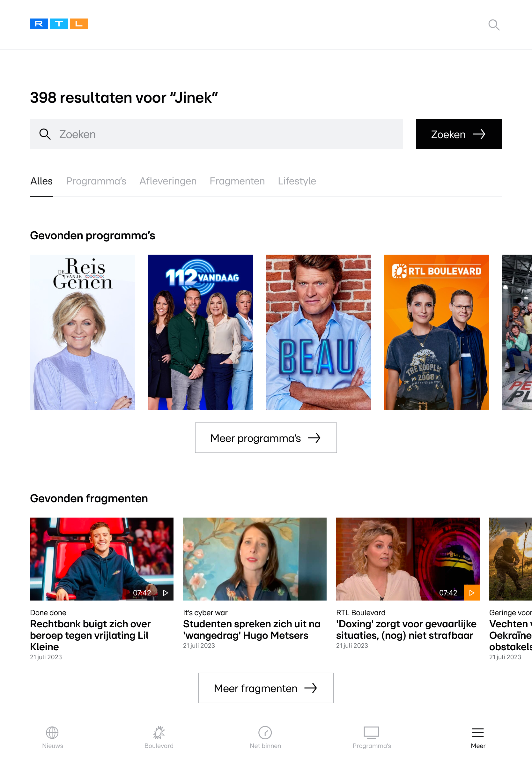Focus the Zoeken search input field

coord(216,134)
